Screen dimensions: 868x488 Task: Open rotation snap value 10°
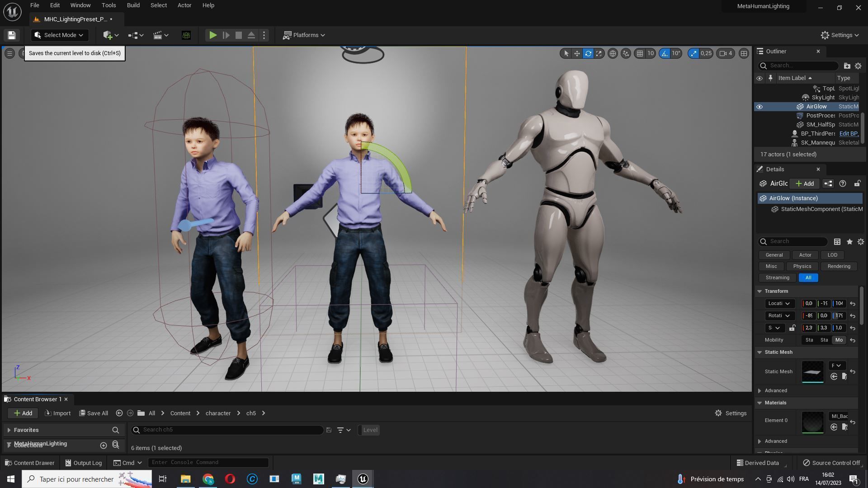point(676,53)
